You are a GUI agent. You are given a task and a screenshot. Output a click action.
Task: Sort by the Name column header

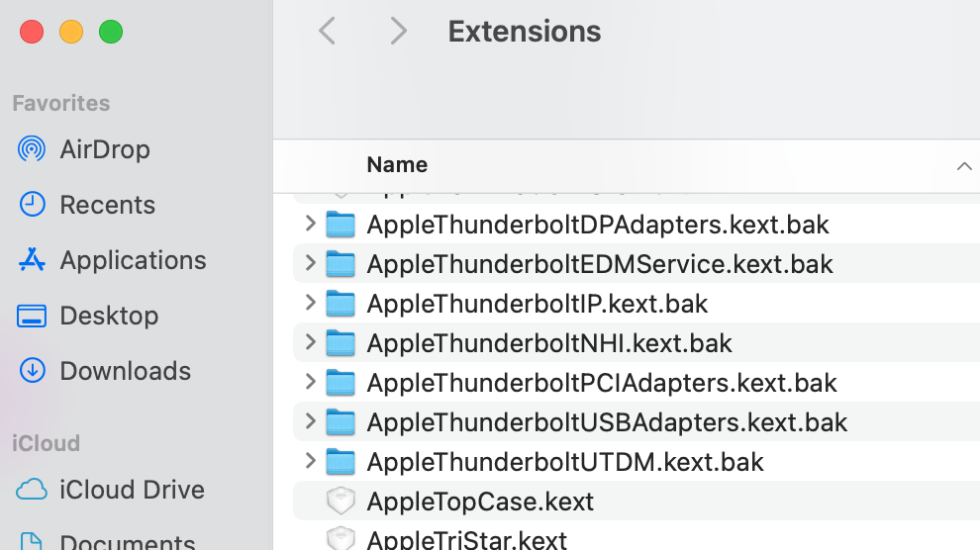click(397, 165)
